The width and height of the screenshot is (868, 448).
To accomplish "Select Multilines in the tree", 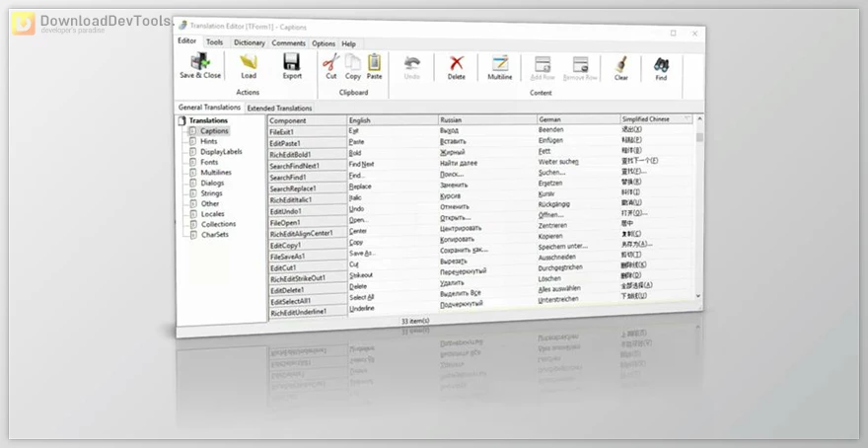I will coord(216,173).
